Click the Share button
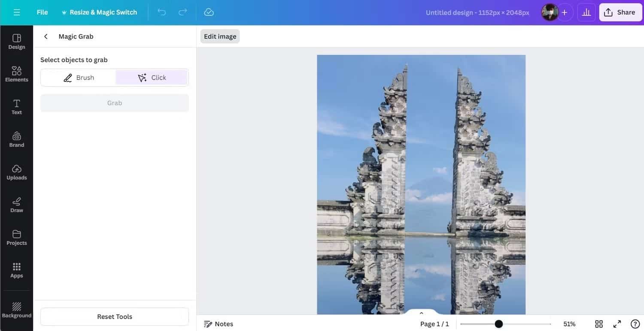The image size is (644, 331). click(x=620, y=12)
